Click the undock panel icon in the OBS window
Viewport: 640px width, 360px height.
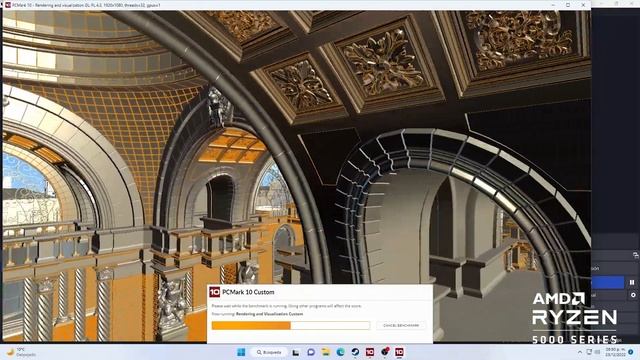click(x=636, y=255)
